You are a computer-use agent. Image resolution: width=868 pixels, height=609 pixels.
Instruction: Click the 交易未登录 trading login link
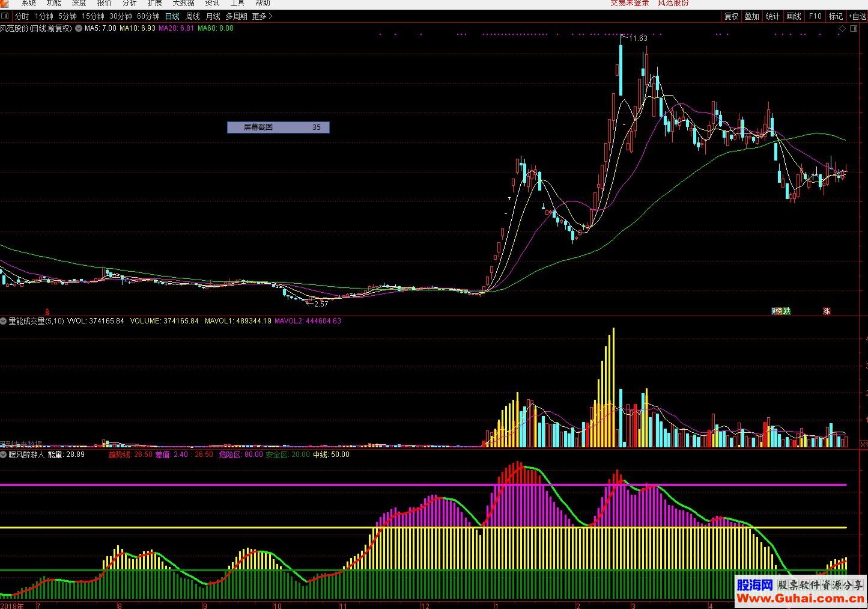[630, 3]
